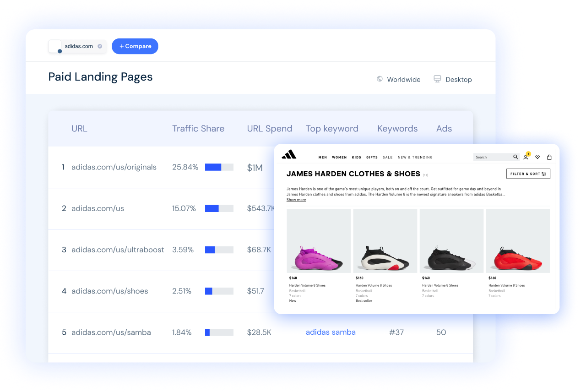
Task: Click the 2.51% traffic share bar
Action: coord(219,291)
